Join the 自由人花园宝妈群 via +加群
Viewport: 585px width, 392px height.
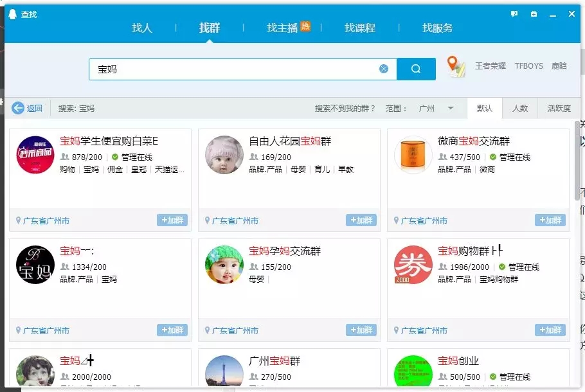(x=361, y=220)
